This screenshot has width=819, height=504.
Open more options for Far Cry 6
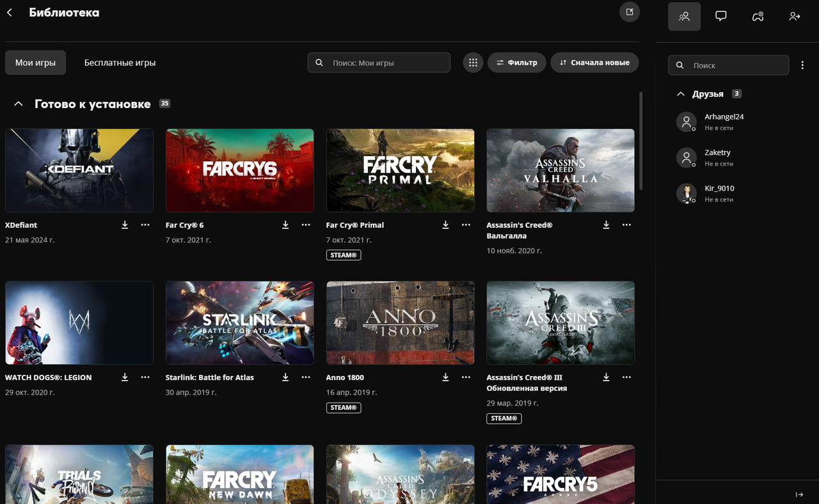pos(306,225)
